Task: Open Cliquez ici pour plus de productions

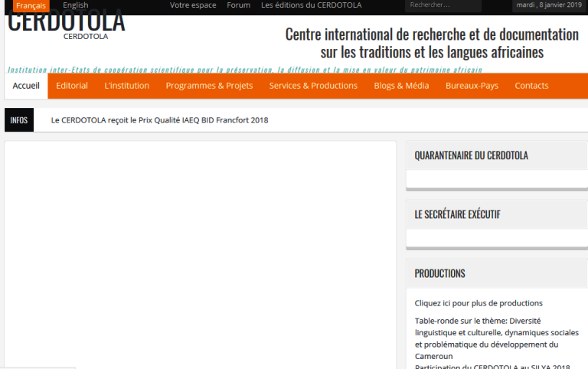Action: (x=479, y=303)
